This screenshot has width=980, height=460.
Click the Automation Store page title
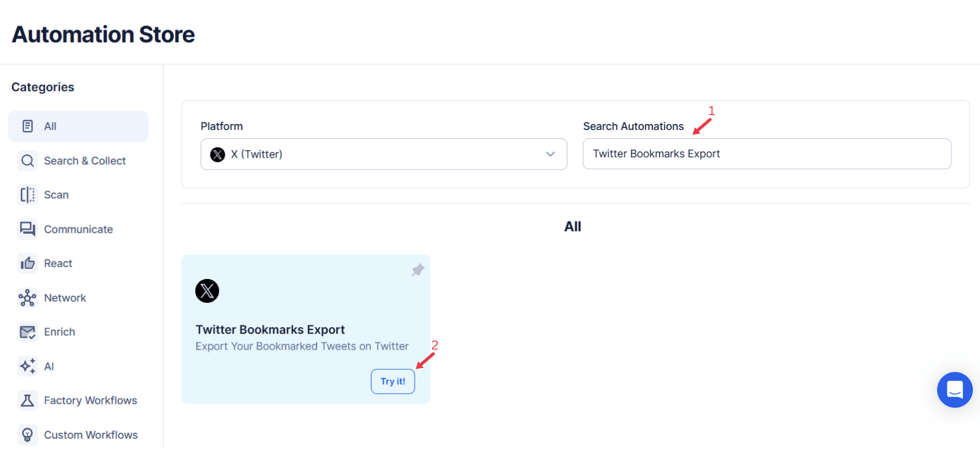point(102,34)
